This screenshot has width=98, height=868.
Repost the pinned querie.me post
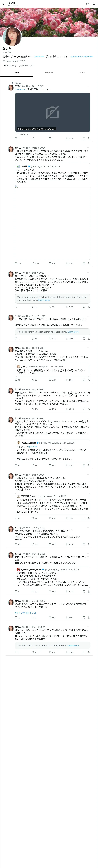[33, 138]
